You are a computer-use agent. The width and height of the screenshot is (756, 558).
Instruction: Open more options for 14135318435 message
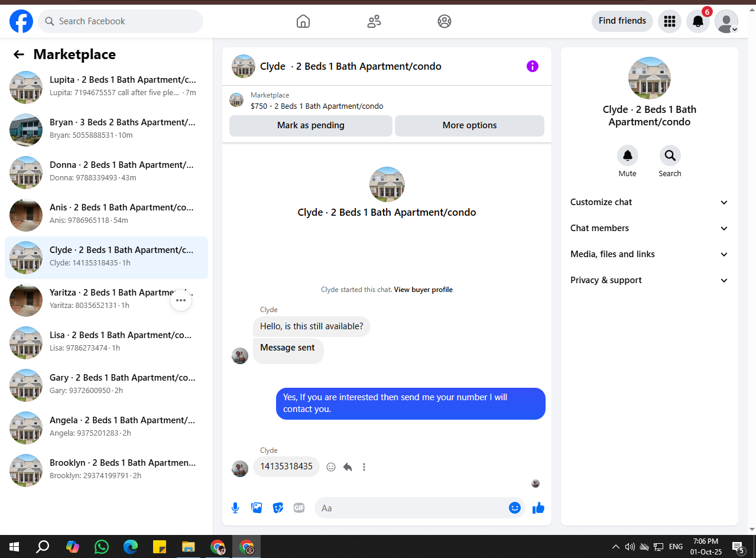point(364,467)
